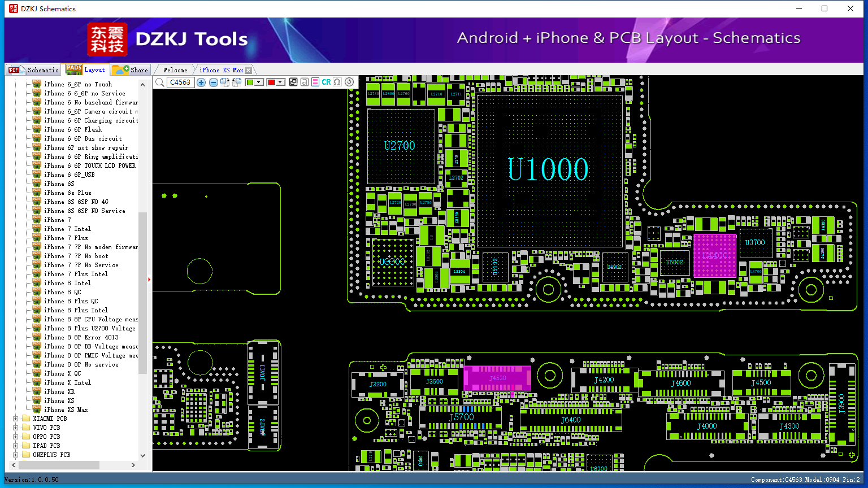Click the PADS icon beside iPhone 7 Plus

point(37,238)
